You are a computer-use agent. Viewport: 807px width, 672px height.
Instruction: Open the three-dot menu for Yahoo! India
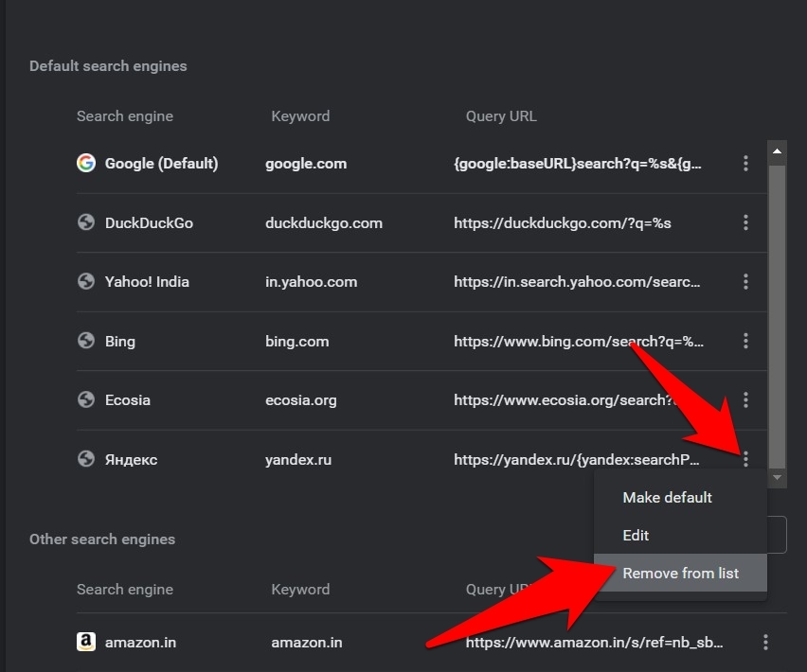click(x=745, y=282)
